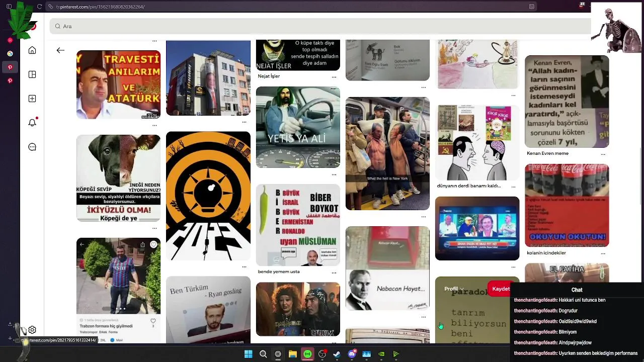Open NVIDIA app from taskbar
644x362 pixels.
coord(381,354)
